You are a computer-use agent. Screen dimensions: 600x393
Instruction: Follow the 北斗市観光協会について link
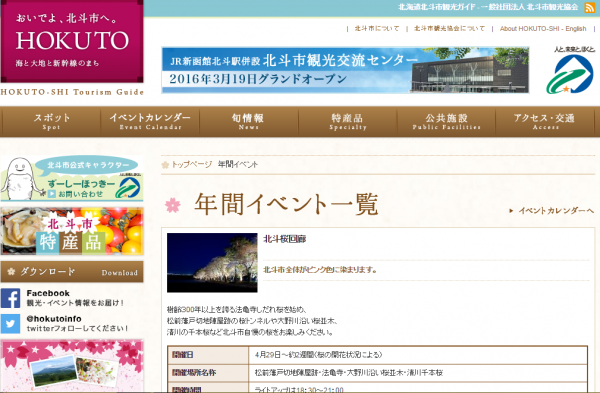[449, 29]
